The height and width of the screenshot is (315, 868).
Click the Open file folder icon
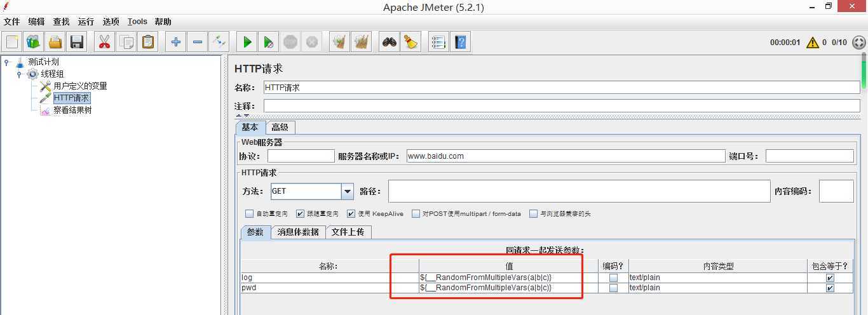55,42
